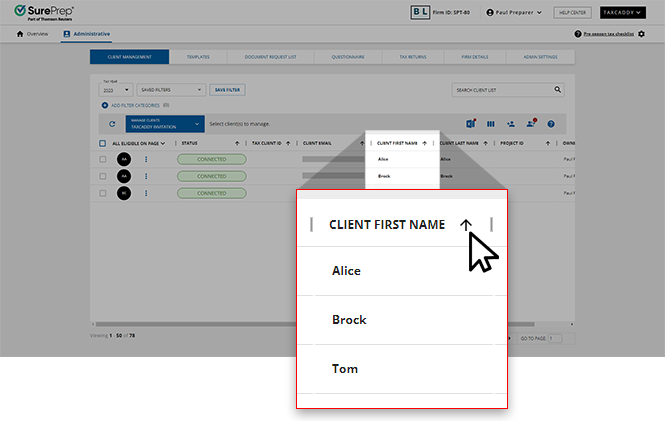Viewport: 665px width, 421px height.
Task: Click the Save Filter button
Action: pyautogui.click(x=227, y=90)
